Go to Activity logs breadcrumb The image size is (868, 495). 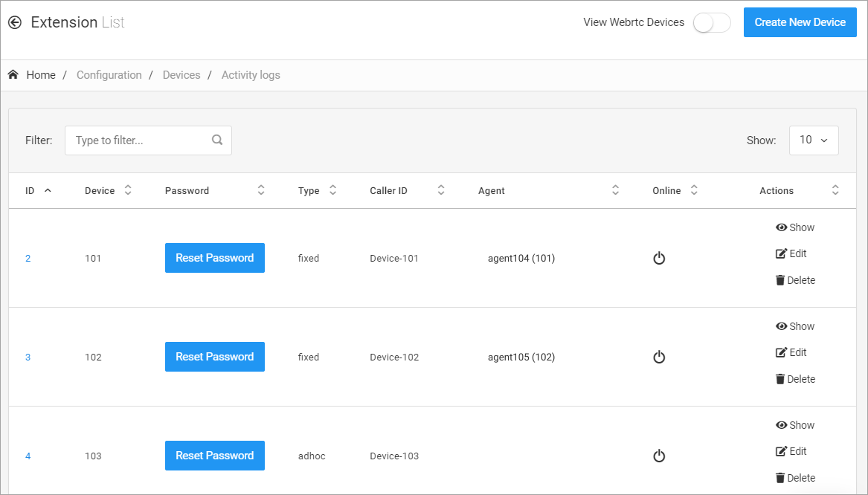(251, 74)
